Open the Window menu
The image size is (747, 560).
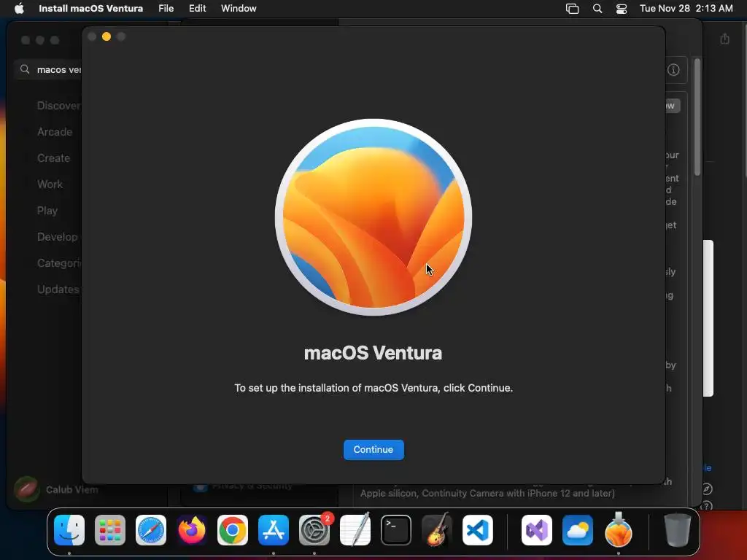tap(239, 8)
